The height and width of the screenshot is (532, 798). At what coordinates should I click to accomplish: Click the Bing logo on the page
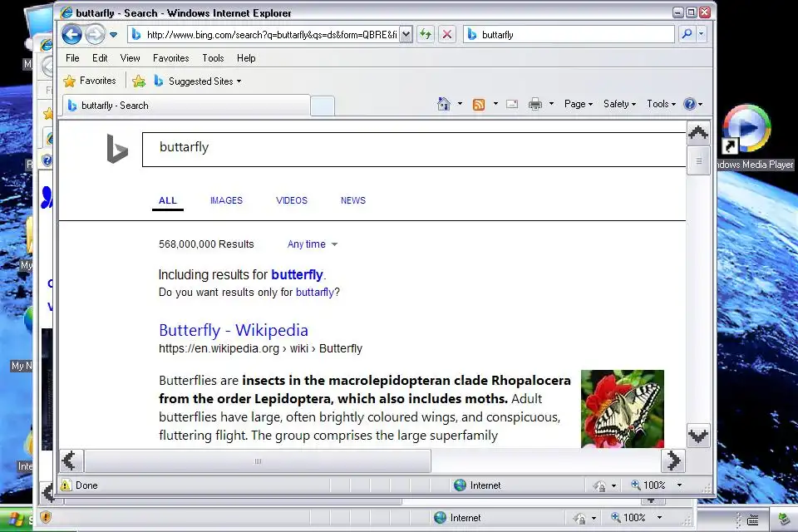pos(117,148)
